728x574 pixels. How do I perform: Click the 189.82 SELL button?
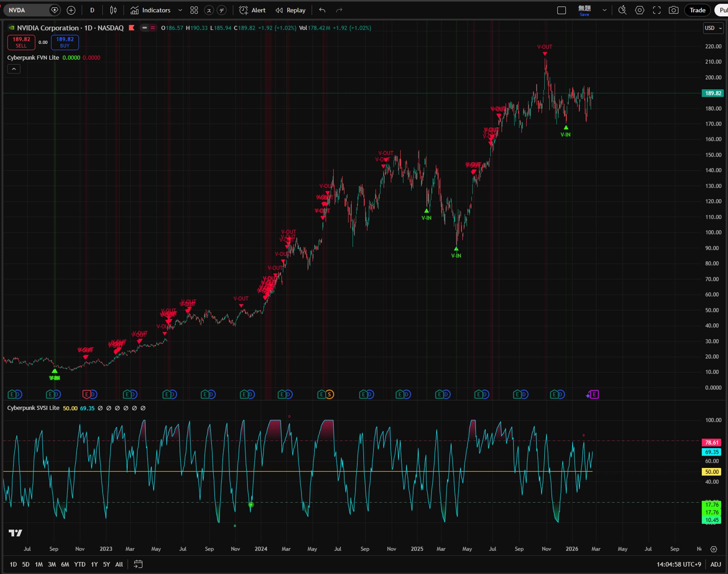point(21,42)
